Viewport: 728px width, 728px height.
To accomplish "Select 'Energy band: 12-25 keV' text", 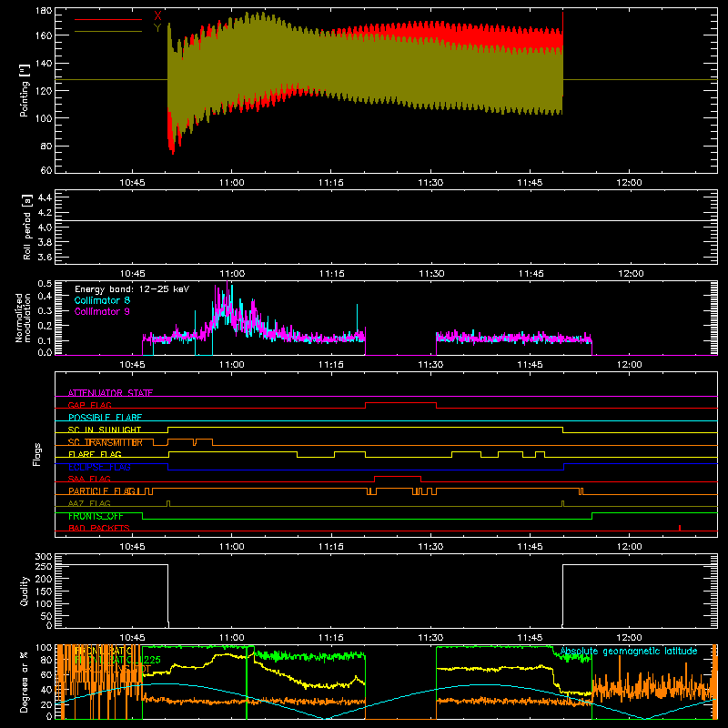I will [132, 289].
